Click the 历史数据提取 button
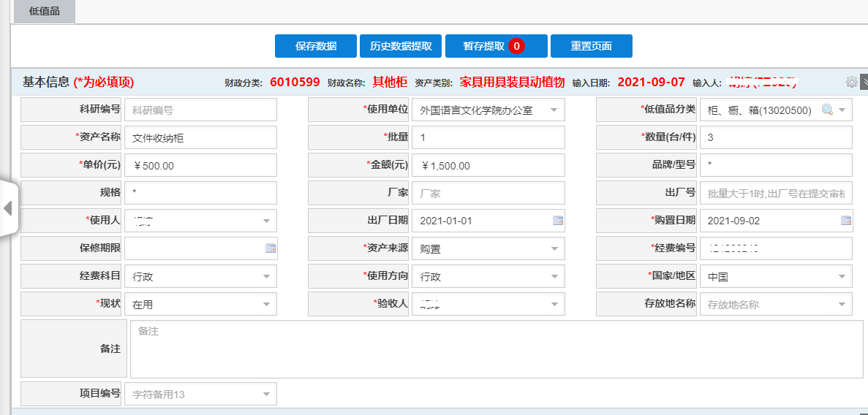This screenshot has width=868, height=415. (x=401, y=46)
